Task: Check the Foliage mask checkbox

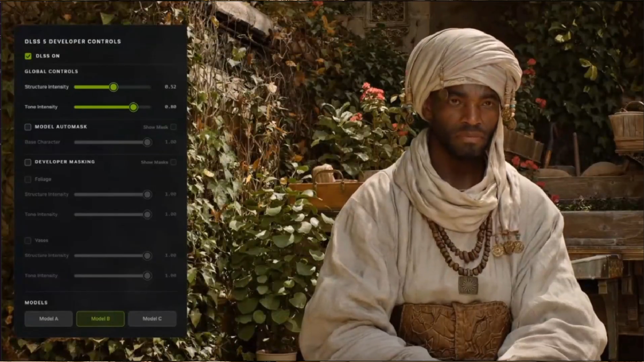Action: 28,180
